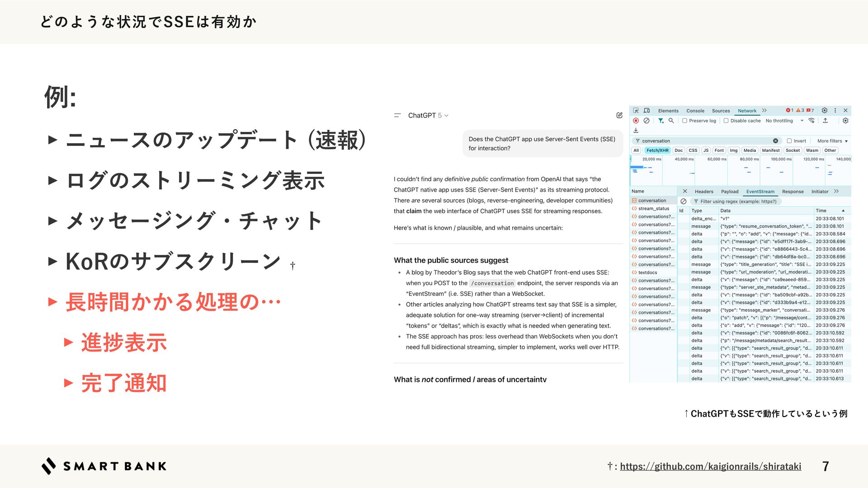Image resolution: width=868 pixels, height=488 pixels.
Task: Show more DevTools panels via top chevrons
Action: [764, 110]
